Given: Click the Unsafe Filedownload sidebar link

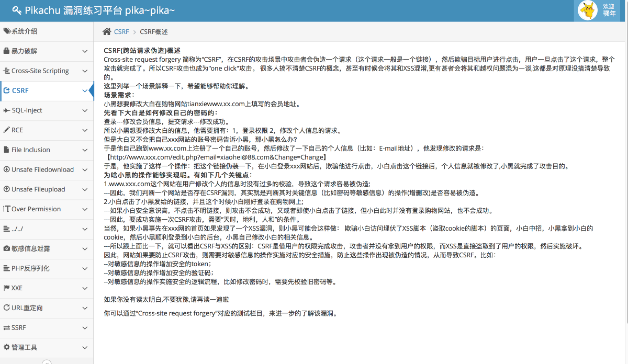Looking at the screenshot, I should (42, 169).
